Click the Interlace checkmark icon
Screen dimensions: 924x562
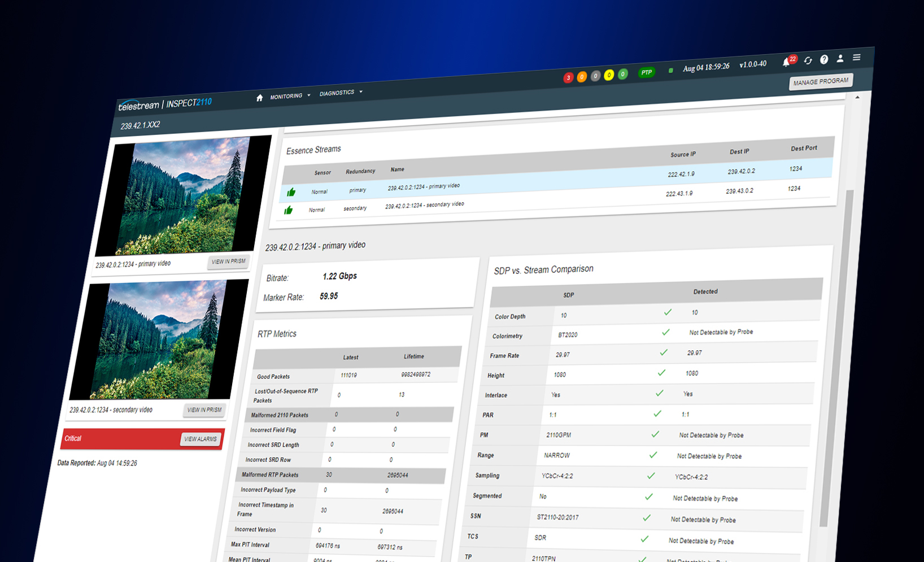(659, 393)
